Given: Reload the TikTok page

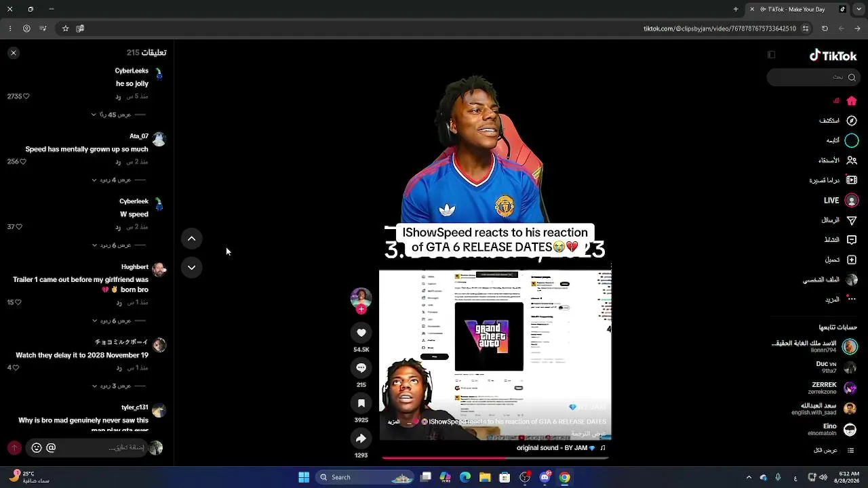Looking at the screenshot, I should click(825, 28).
